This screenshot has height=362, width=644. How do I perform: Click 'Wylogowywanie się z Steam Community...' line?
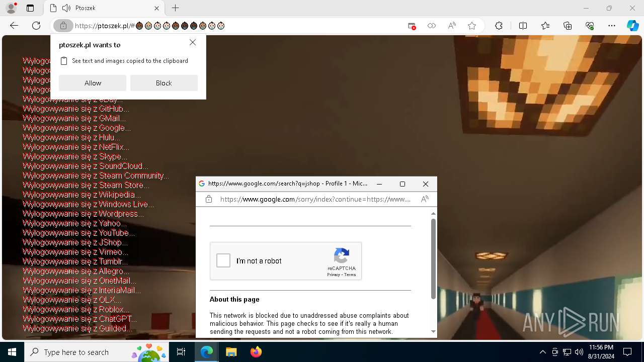96,175
